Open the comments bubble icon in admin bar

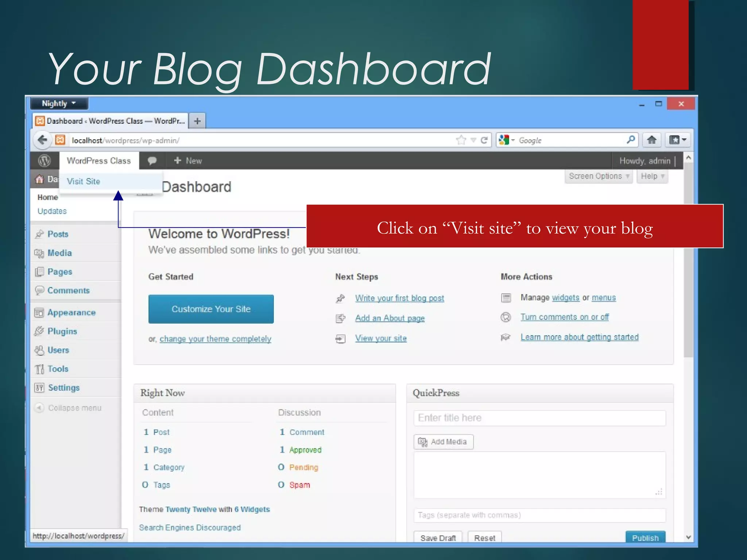click(x=152, y=160)
